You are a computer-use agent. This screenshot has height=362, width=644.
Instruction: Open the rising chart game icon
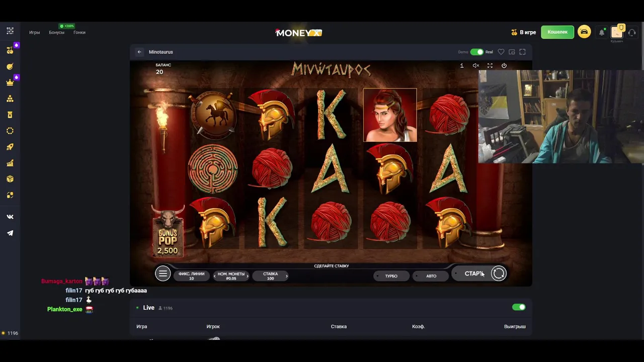click(10, 163)
